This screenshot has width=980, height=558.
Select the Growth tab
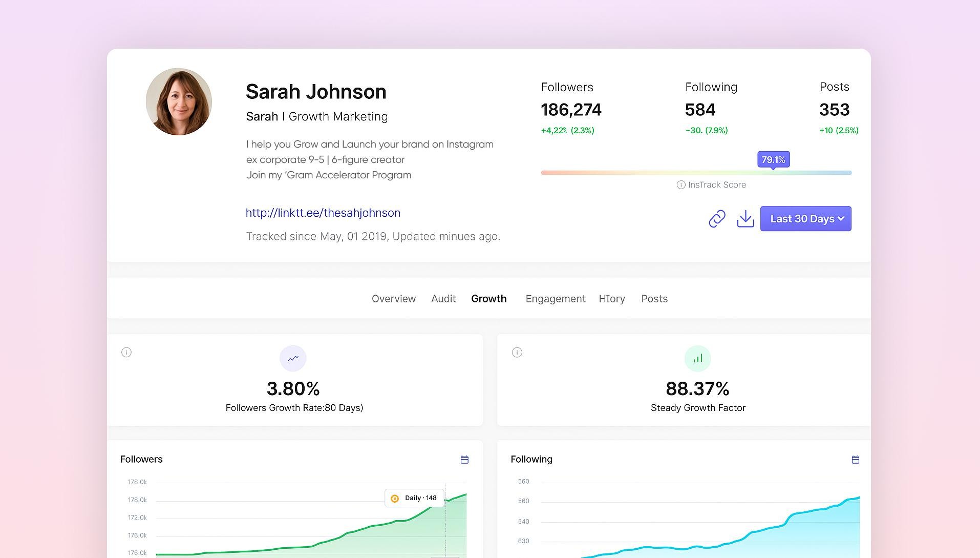pos(489,299)
